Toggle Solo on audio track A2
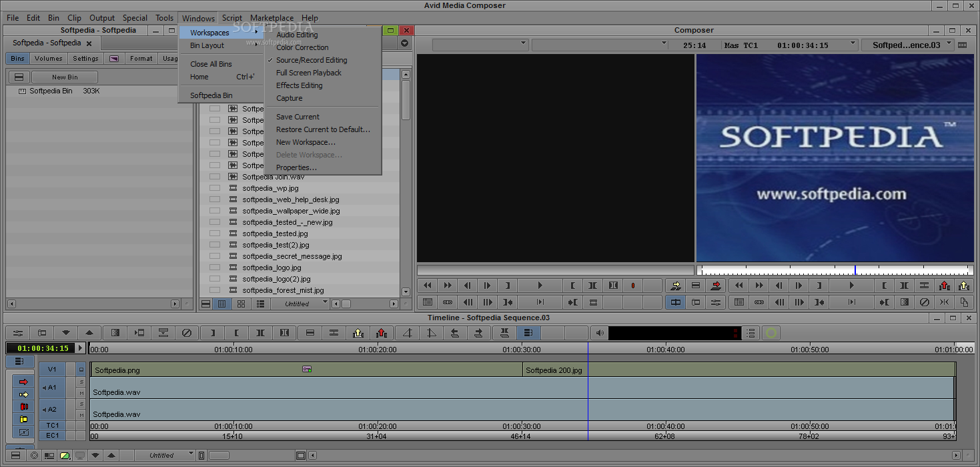Image resolution: width=980 pixels, height=467 pixels. point(81,404)
